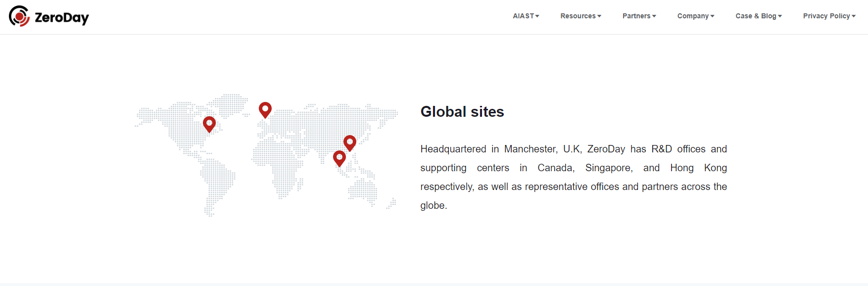Image resolution: width=868 pixels, height=286 pixels.
Task: Click the paragraph line starting with 'respectively, as well as representative'
Action: click(x=574, y=187)
